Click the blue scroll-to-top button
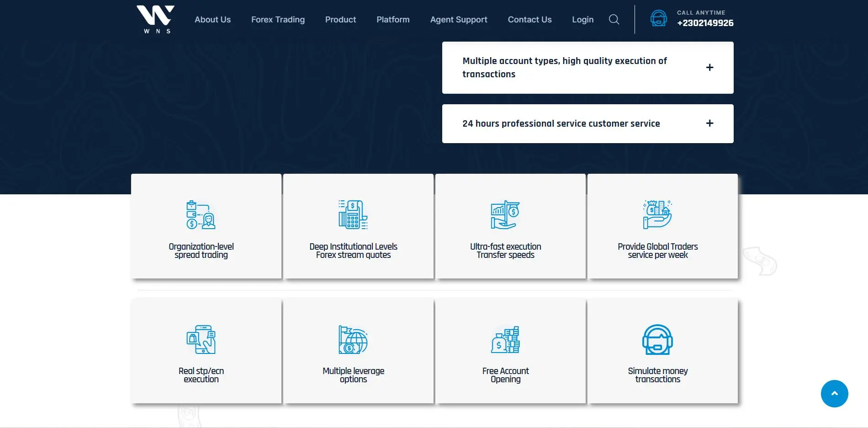The width and height of the screenshot is (868, 428). [834, 394]
